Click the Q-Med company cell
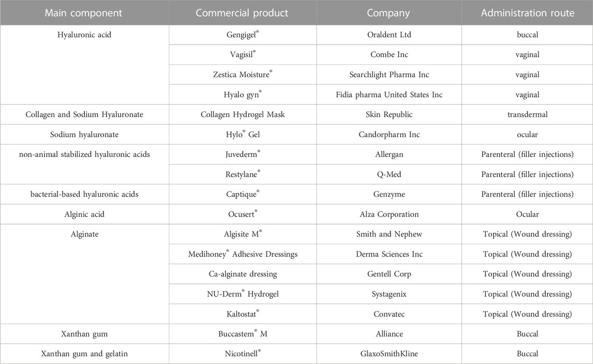This screenshot has width=593, height=364. tap(389, 174)
